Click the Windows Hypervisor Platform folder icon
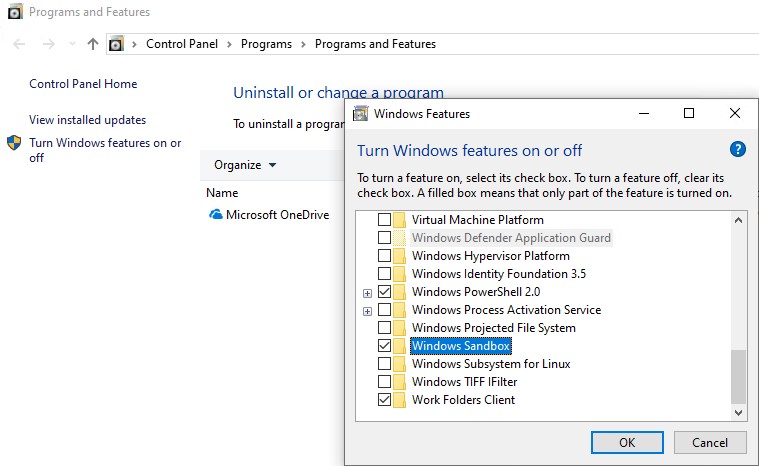The width and height of the screenshot is (759, 466). tap(399, 256)
